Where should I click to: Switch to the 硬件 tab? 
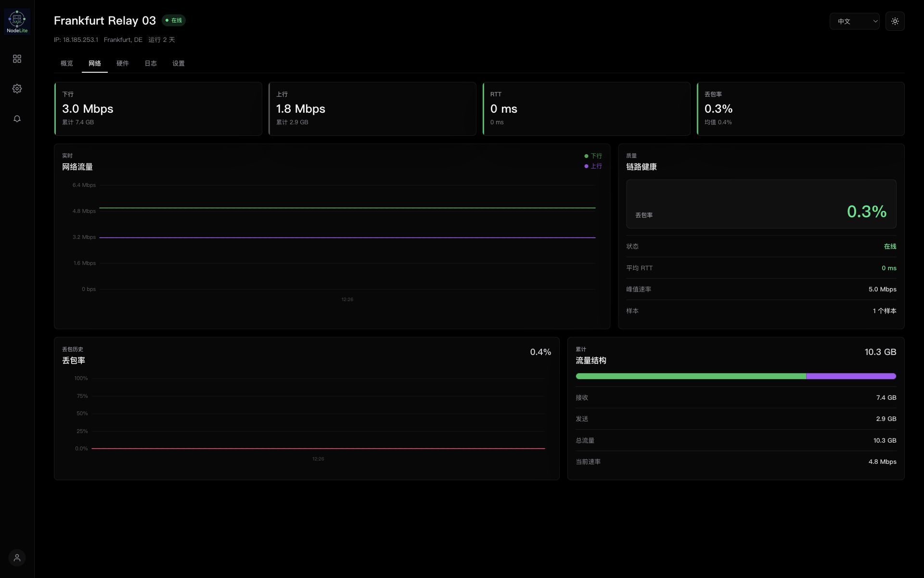click(123, 63)
